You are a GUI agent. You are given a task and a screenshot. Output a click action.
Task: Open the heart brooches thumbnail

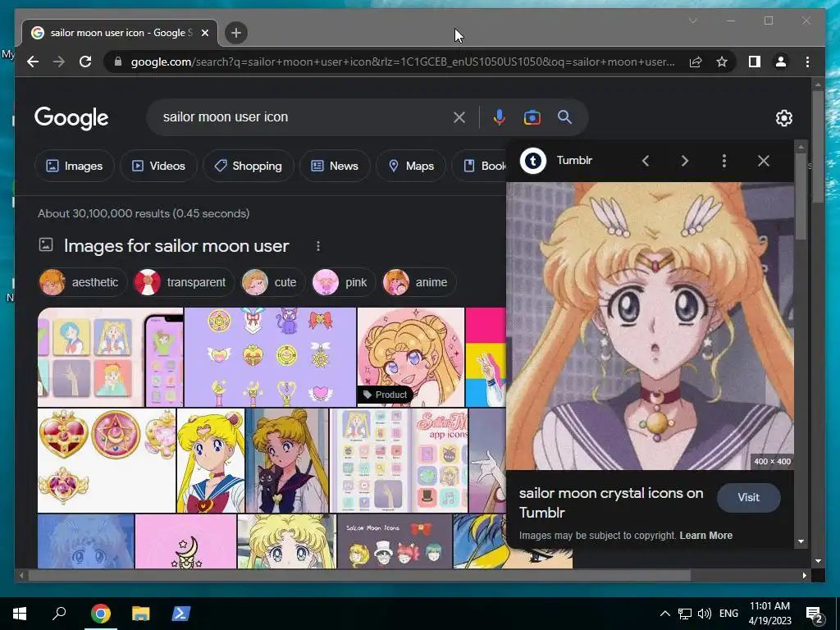tap(107, 460)
